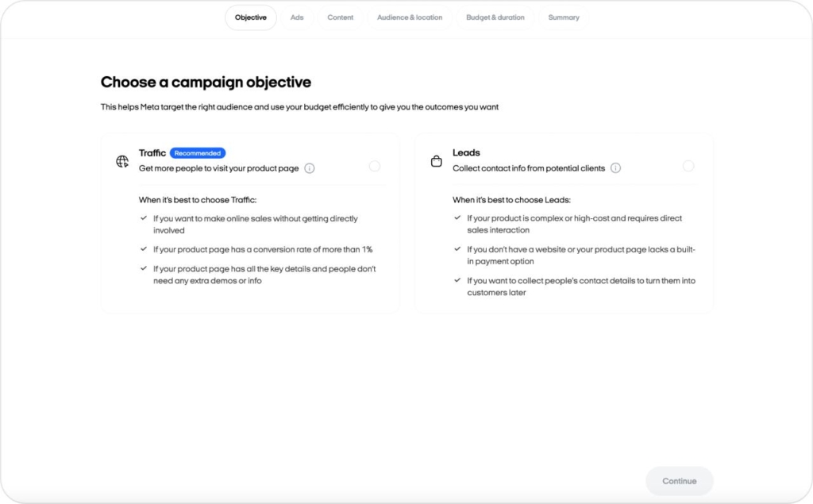Screen dimensions: 813x504
Task: Click the Recommended badge next to Traffic
Action: coord(197,152)
